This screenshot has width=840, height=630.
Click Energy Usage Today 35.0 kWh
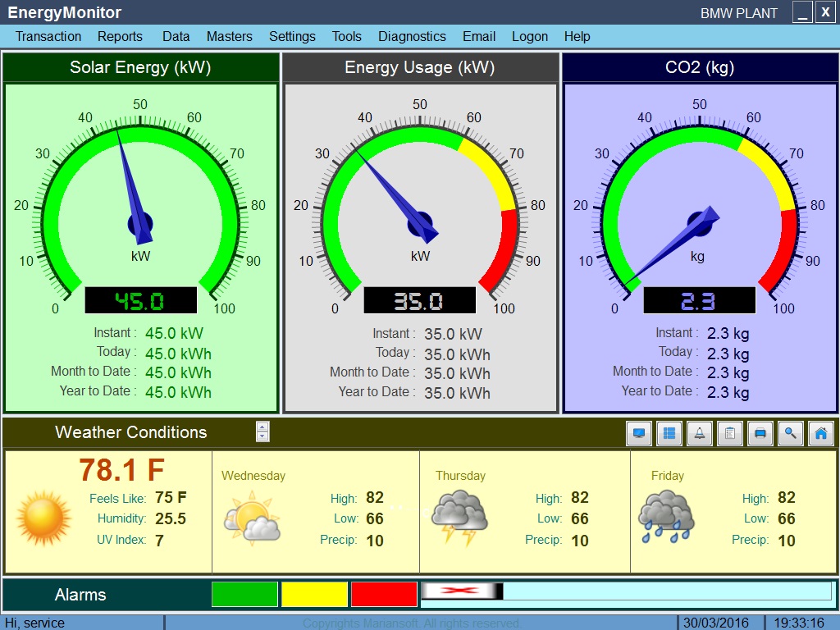(x=458, y=354)
